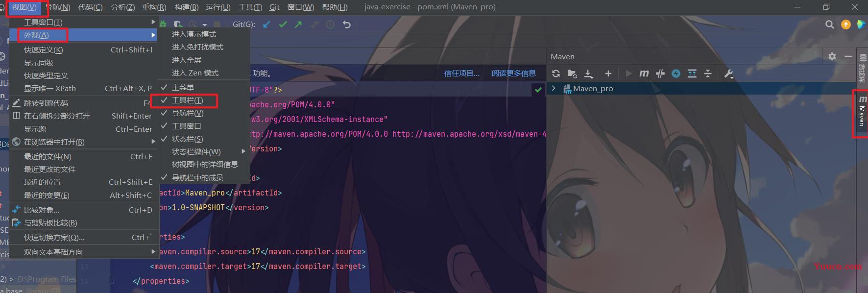Open Execute Maven Goal 'm' icon
The image size is (868, 293).
tap(644, 73)
